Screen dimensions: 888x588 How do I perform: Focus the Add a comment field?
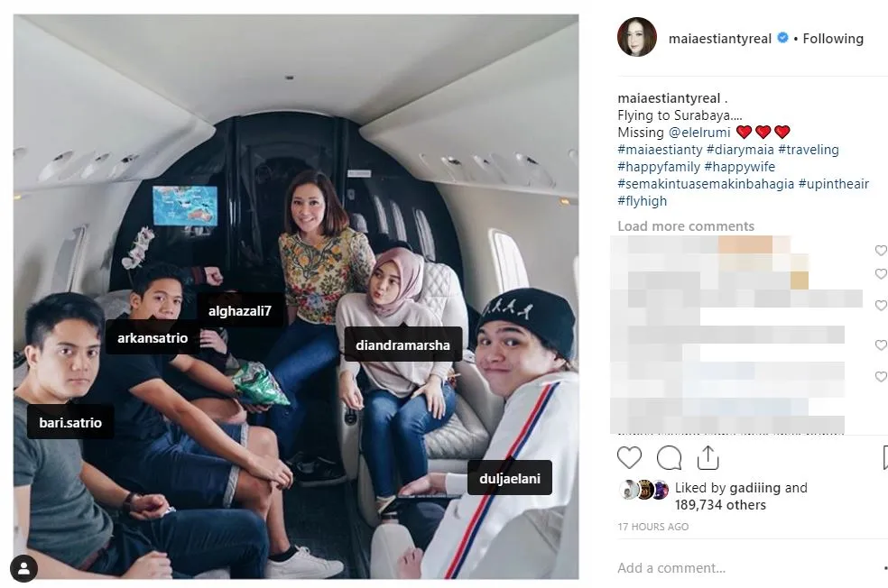coord(747,567)
